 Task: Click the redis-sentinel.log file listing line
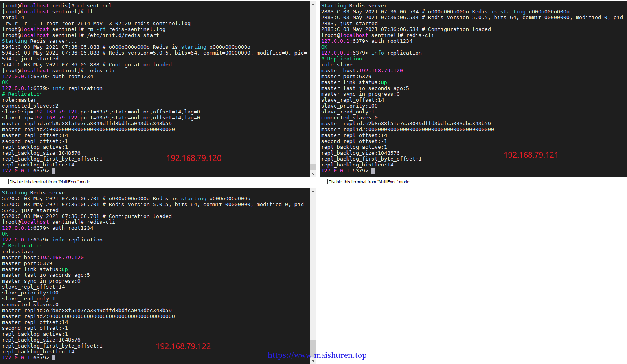click(x=96, y=24)
